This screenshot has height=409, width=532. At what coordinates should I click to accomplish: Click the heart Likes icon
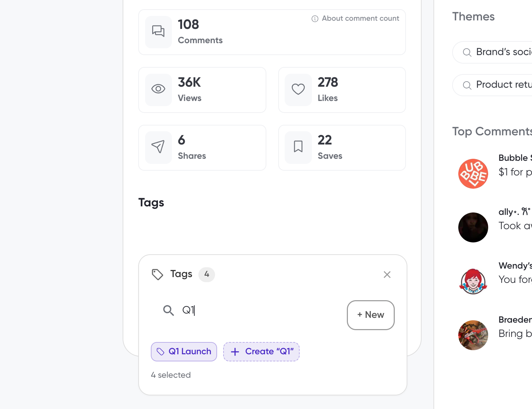298,89
